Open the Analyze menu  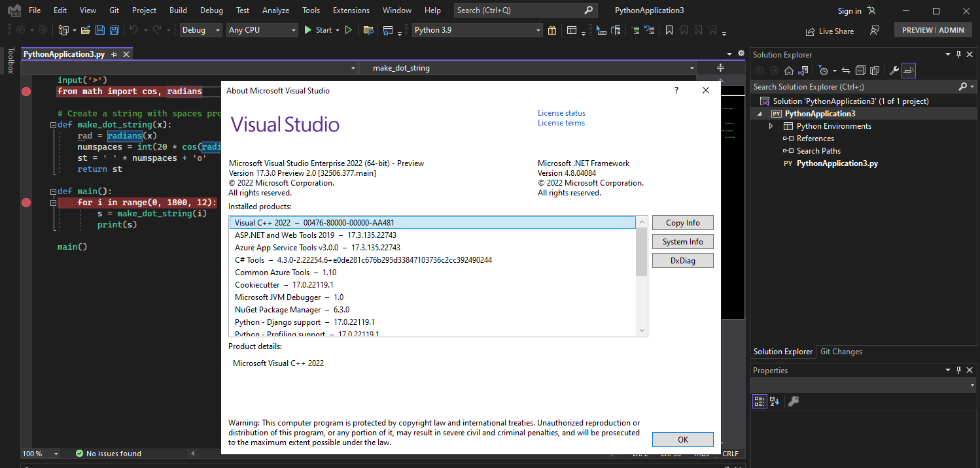coord(275,10)
